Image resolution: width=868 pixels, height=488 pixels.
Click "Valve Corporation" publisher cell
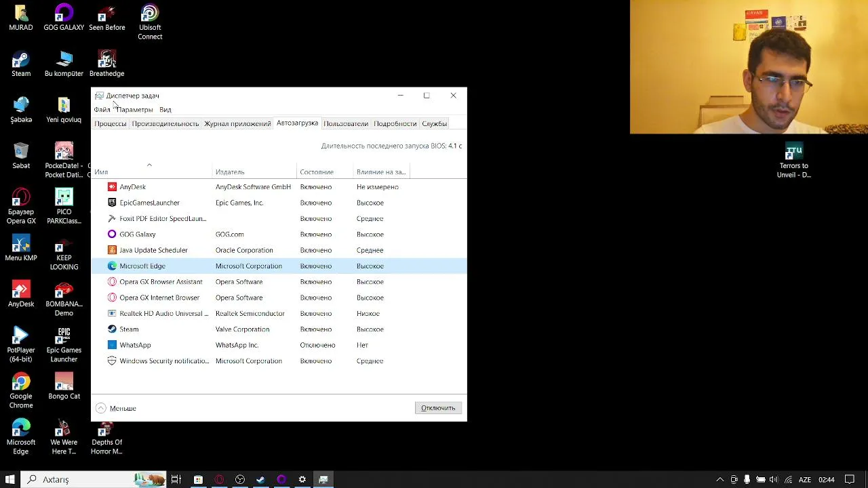pos(242,329)
